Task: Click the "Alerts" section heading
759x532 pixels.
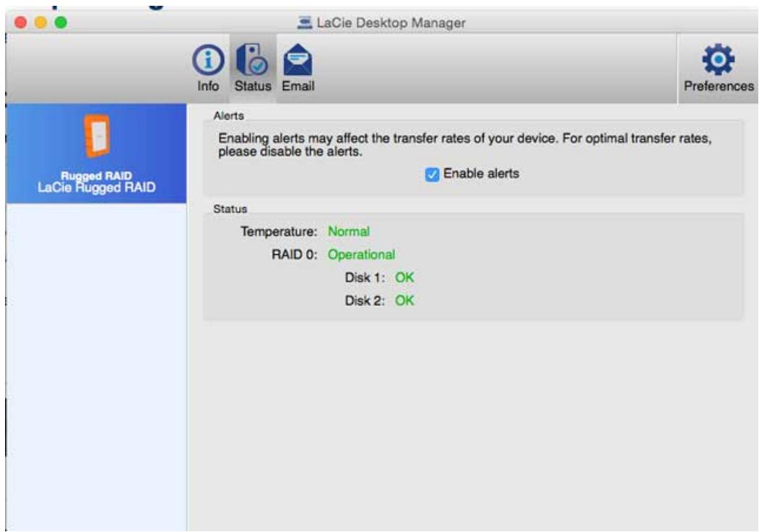Action: (228, 115)
